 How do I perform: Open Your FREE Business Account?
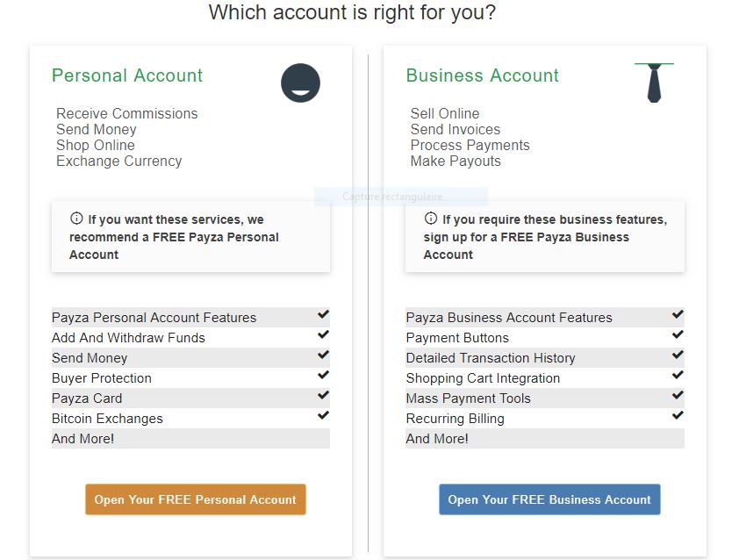click(549, 499)
